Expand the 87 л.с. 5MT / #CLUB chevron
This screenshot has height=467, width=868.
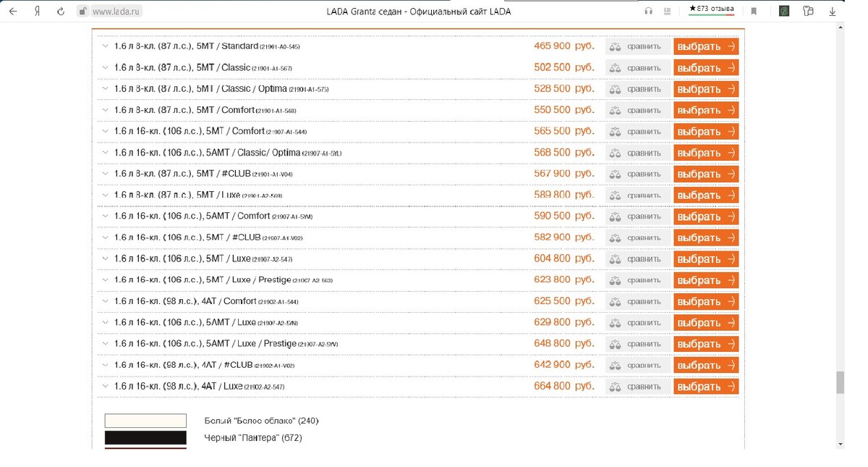click(105, 174)
